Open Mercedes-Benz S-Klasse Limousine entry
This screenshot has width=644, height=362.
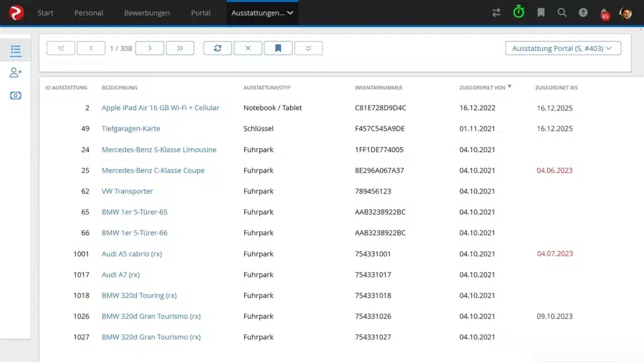coord(159,150)
